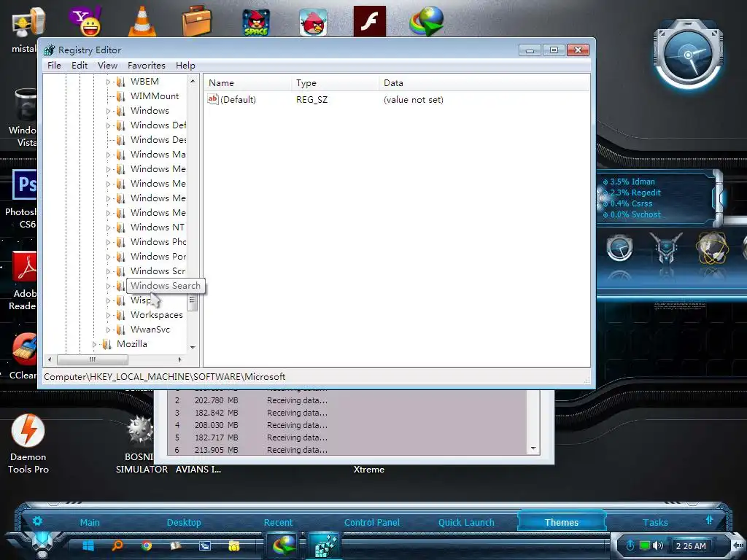
Task: Click the Windows logo icon in taskbar
Action: tap(88, 545)
